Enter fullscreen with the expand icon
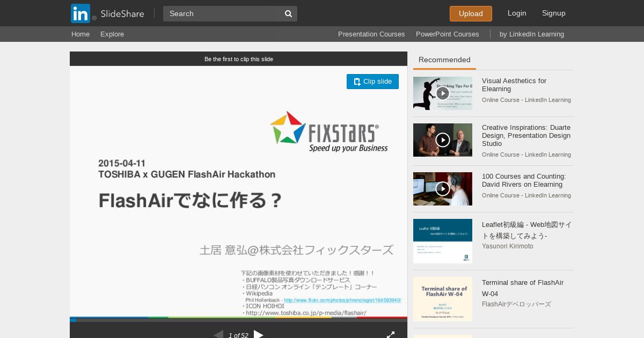Image resolution: width=644 pixels, height=338 pixels. tap(391, 335)
